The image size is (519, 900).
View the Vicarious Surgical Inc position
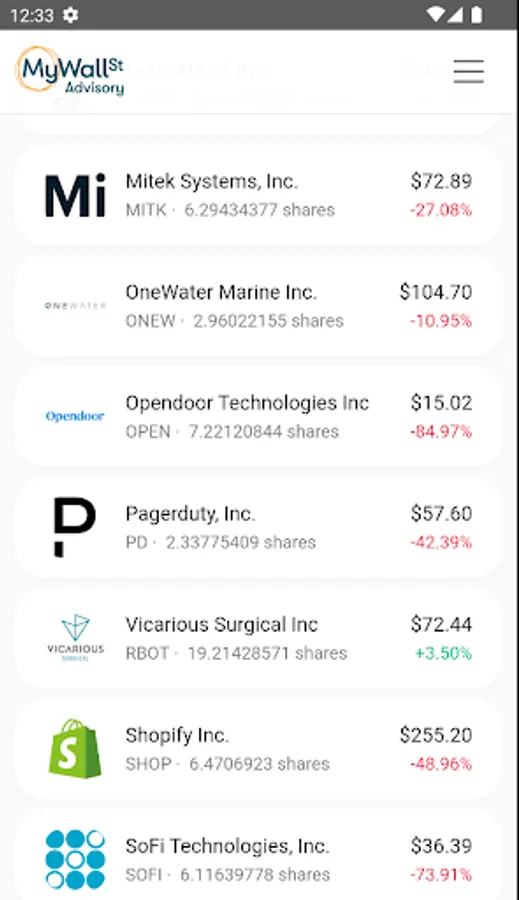click(x=258, y=638)
